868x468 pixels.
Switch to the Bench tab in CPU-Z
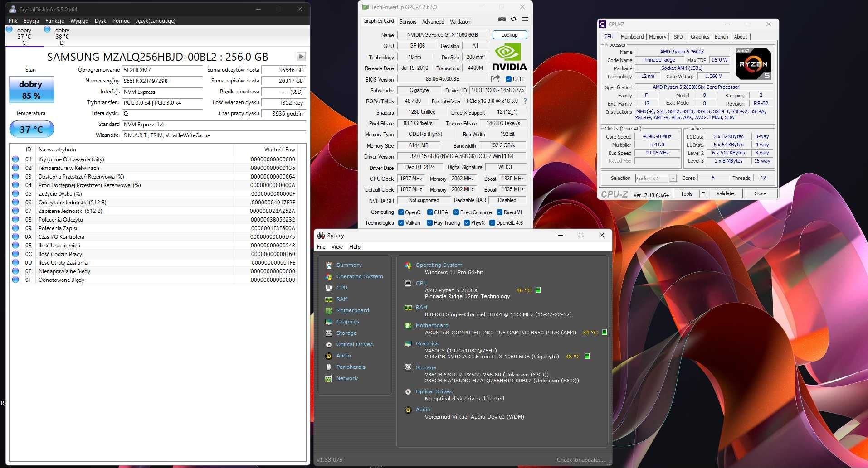click(721, 37)
